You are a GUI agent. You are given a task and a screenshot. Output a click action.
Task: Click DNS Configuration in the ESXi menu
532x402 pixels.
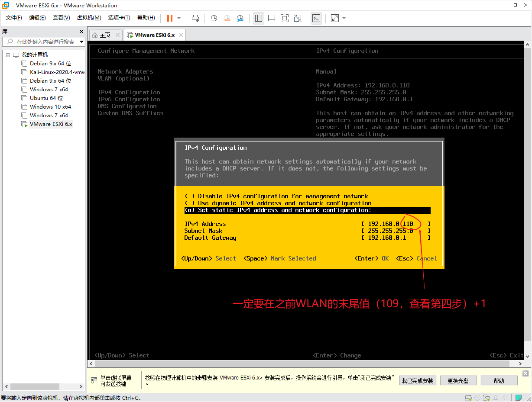(127, 106)
